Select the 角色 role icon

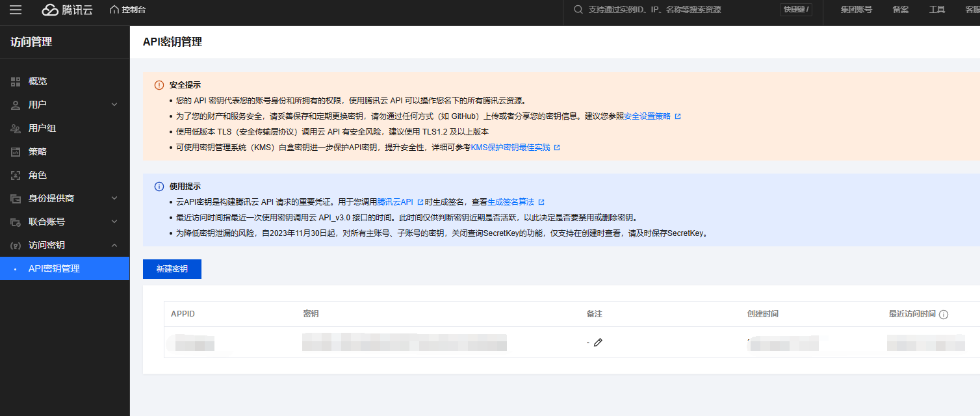[x=16, y=174]
